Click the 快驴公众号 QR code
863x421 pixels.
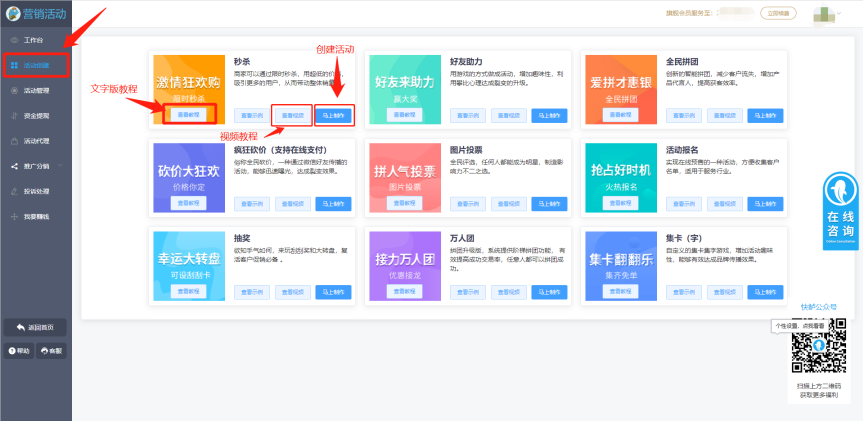point(818,346)
